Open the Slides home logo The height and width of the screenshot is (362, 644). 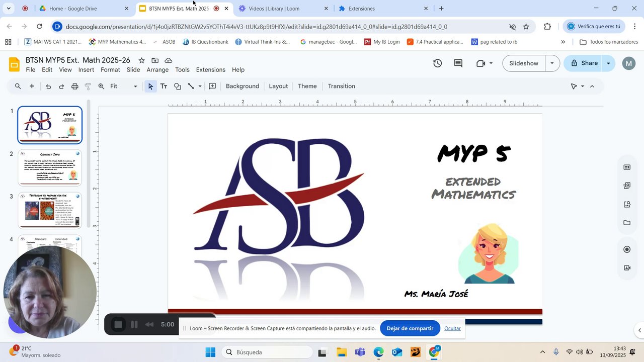point(14,64)
